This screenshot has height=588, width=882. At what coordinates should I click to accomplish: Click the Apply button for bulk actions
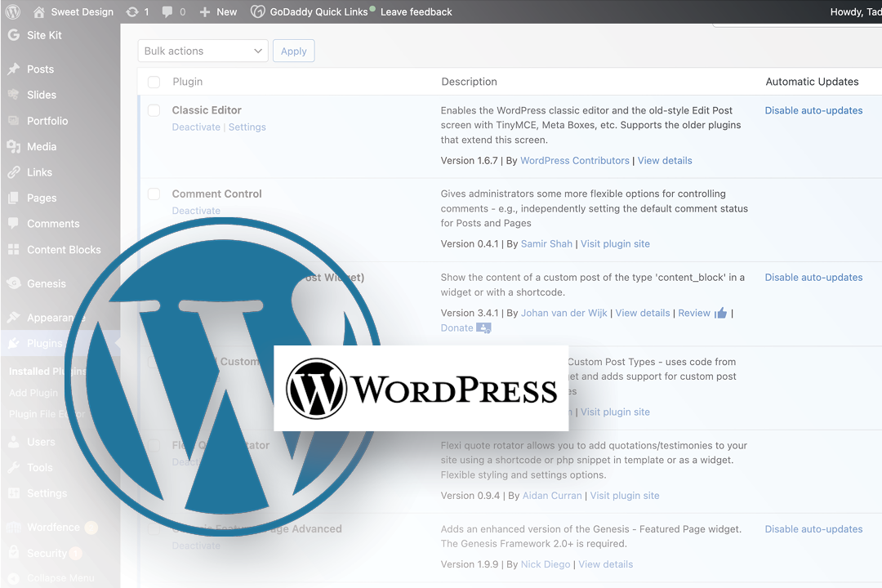tap(293, 51)
